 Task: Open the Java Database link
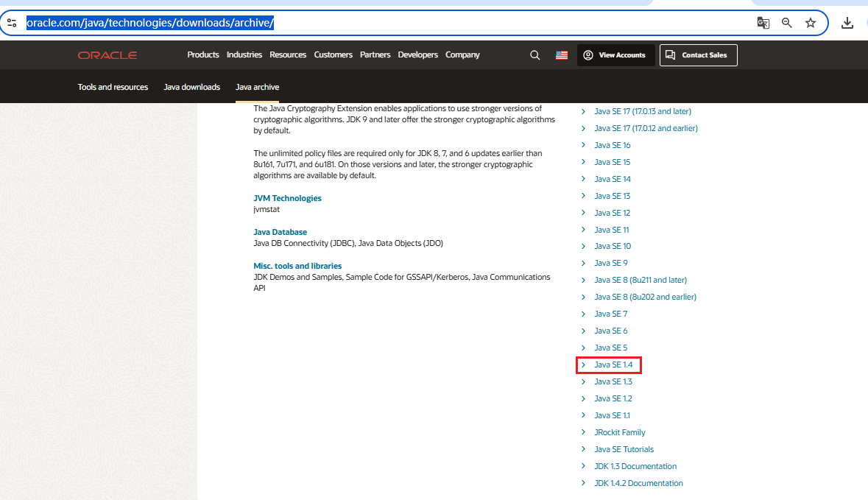click(x=280, y=232)
